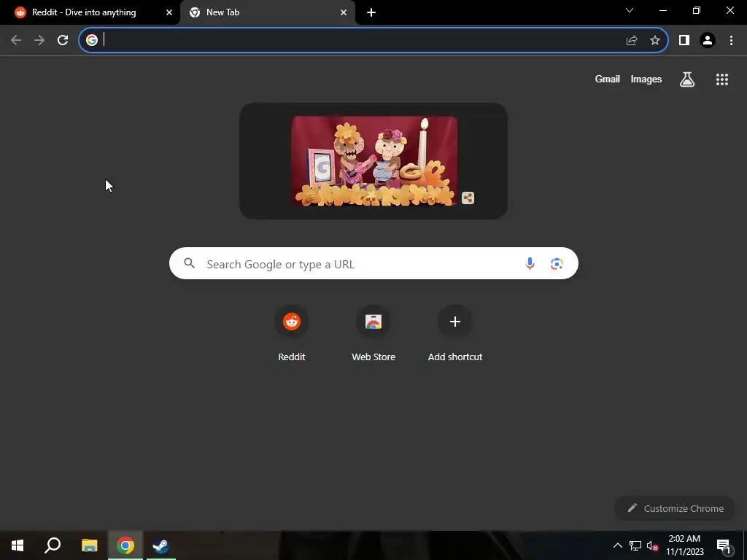
Task: Open the Windows Start menu
Action: [x=18, y=545]
